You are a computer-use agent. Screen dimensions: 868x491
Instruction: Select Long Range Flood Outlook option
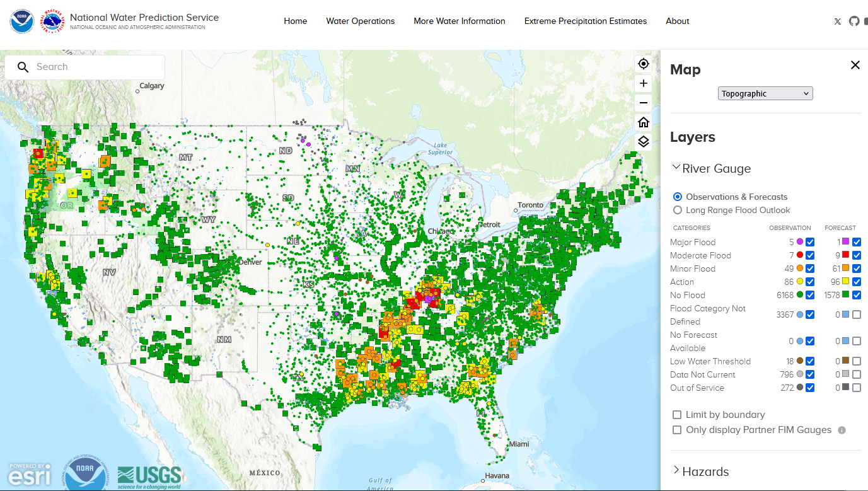pyautogui.click(x=678, y=210)
